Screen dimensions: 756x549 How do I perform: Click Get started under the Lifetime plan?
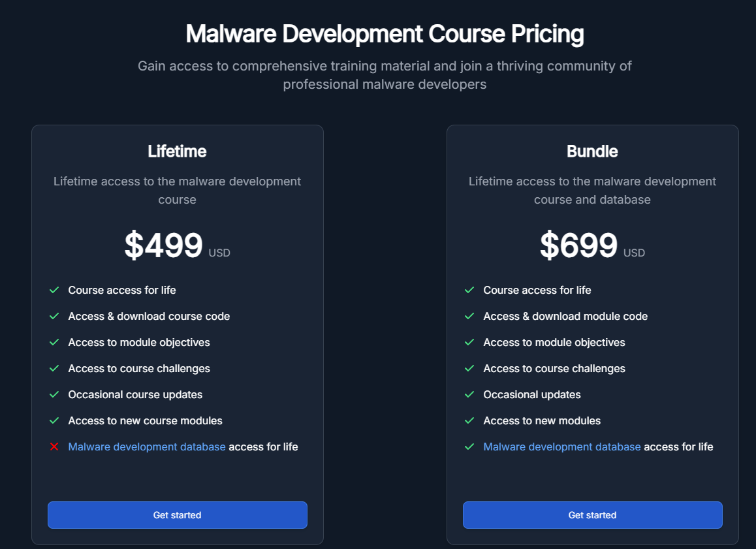pyautogui.click(x=177, y=515)
